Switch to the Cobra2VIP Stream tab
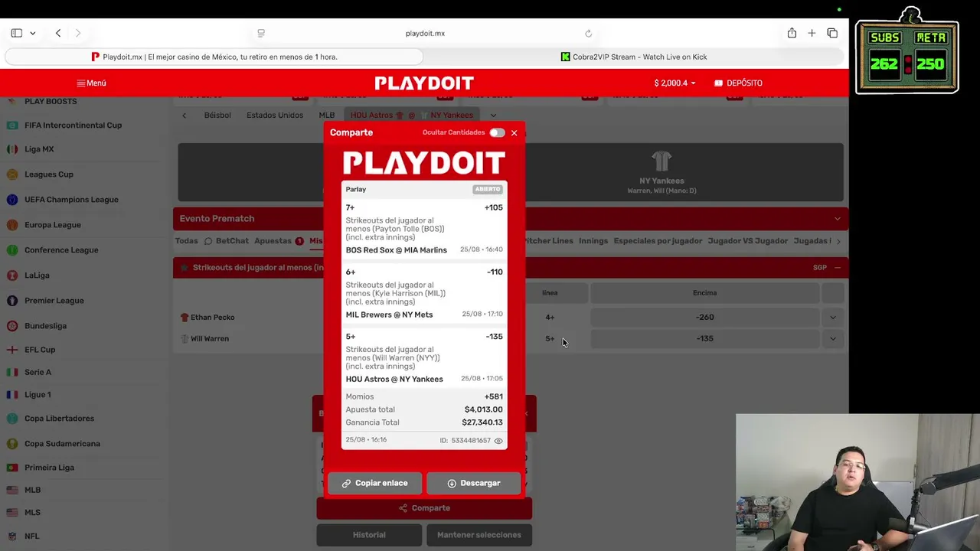Viewport: 980px width, 551px height. point(634,57)
